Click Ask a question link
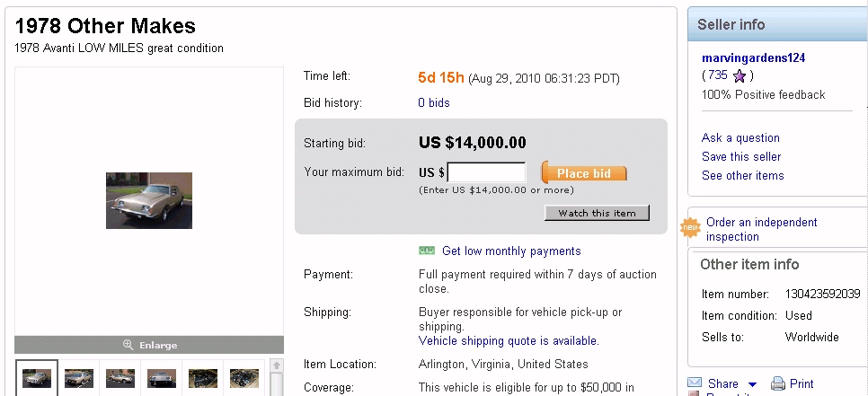This screenshot has height=396, width=868. tap(740, 137)
